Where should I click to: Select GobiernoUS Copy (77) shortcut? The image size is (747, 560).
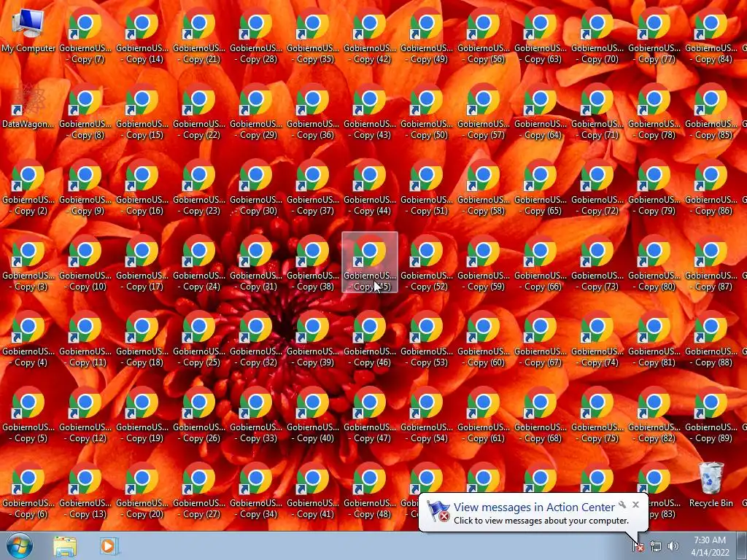[x=654, y=36]
